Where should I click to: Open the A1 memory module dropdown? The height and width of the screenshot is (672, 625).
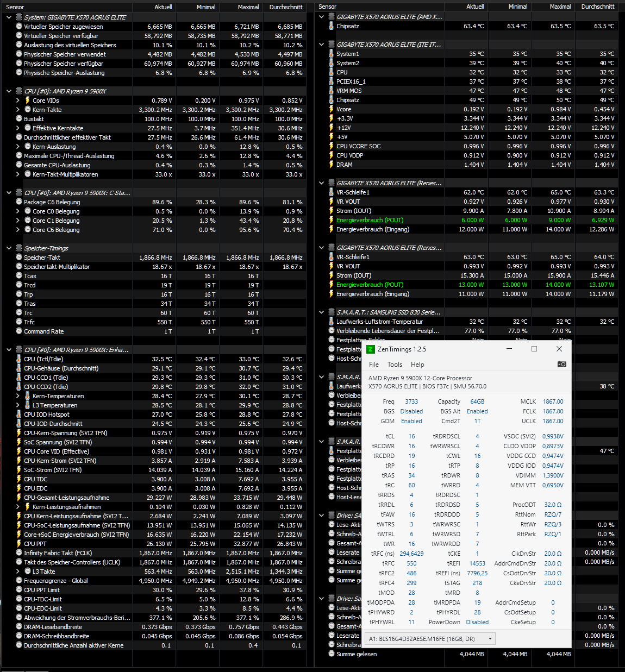click(489, 638)
